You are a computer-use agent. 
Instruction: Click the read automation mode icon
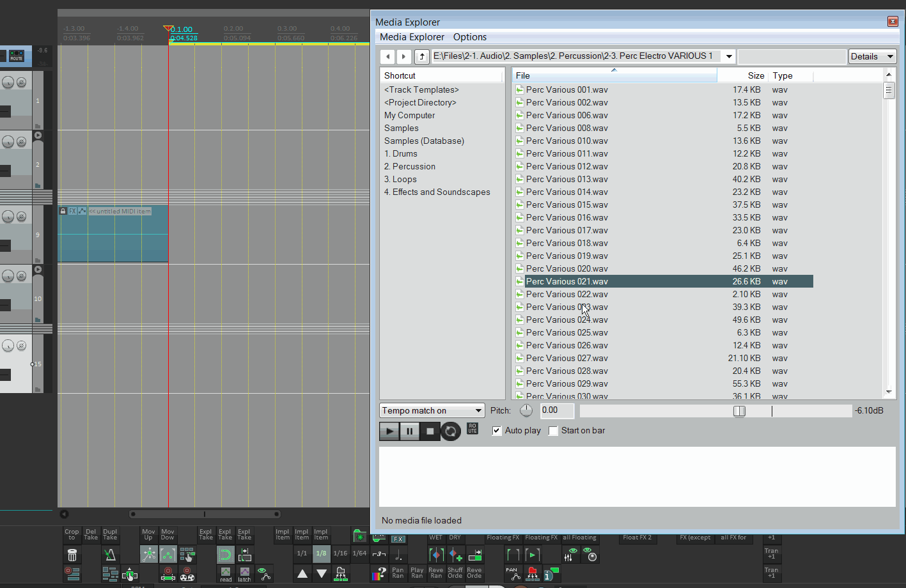226,573
